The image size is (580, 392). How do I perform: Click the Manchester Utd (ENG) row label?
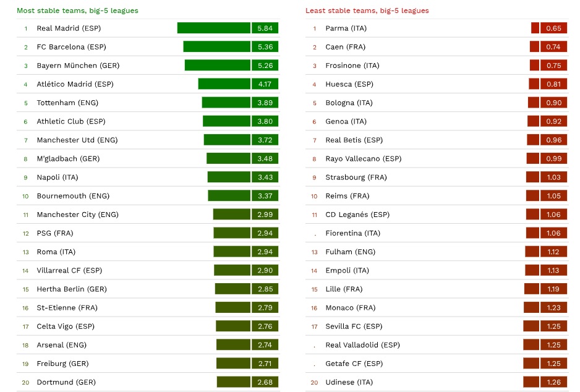click(77, 140)
